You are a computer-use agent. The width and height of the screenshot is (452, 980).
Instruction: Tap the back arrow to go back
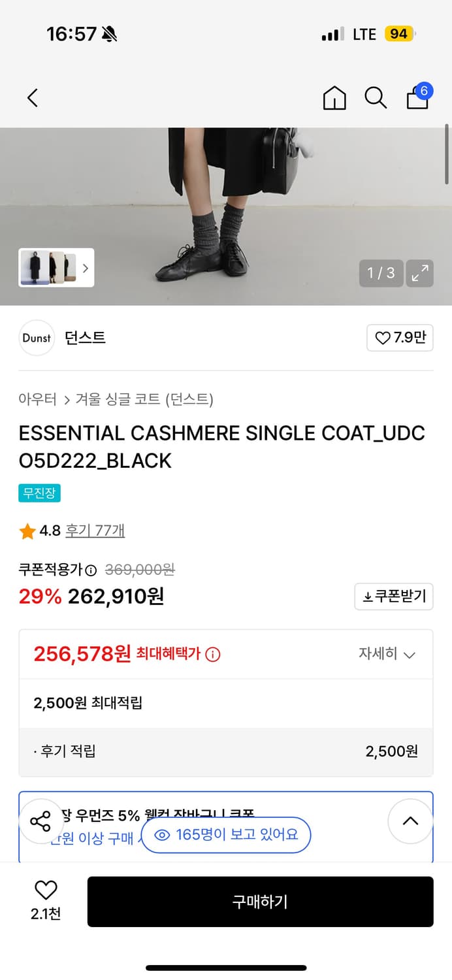pyautogui.click(x=33, y=97)
